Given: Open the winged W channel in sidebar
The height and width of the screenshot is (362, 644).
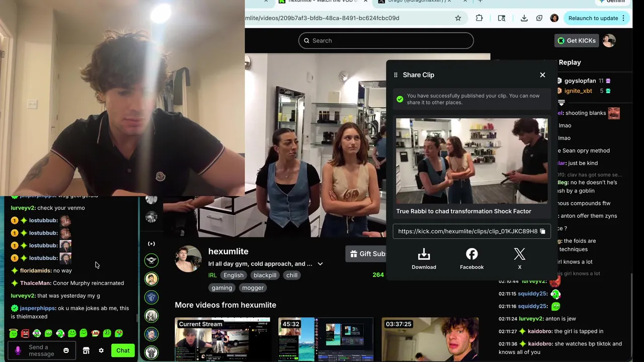Looking at the screenshot, I should (151, 260).
